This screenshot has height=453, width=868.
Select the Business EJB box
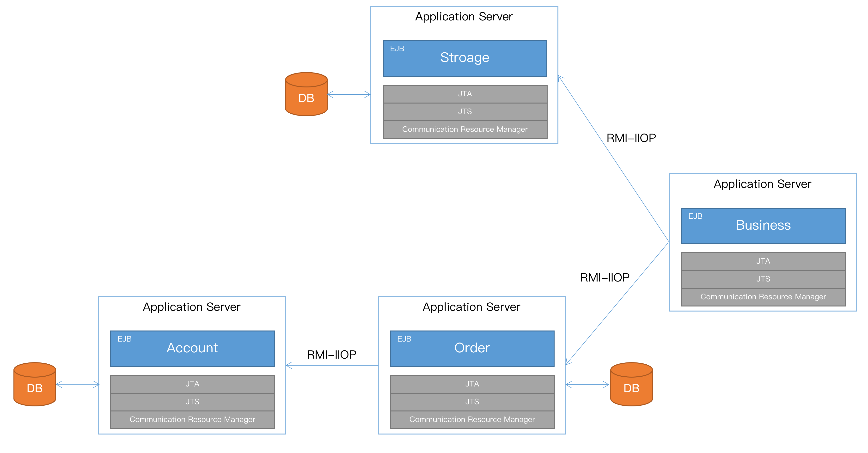pos(763,226)
